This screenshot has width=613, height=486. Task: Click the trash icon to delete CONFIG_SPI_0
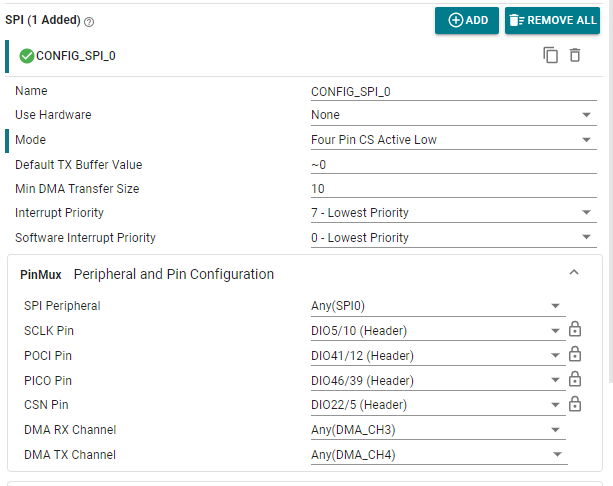coord(575,55)
